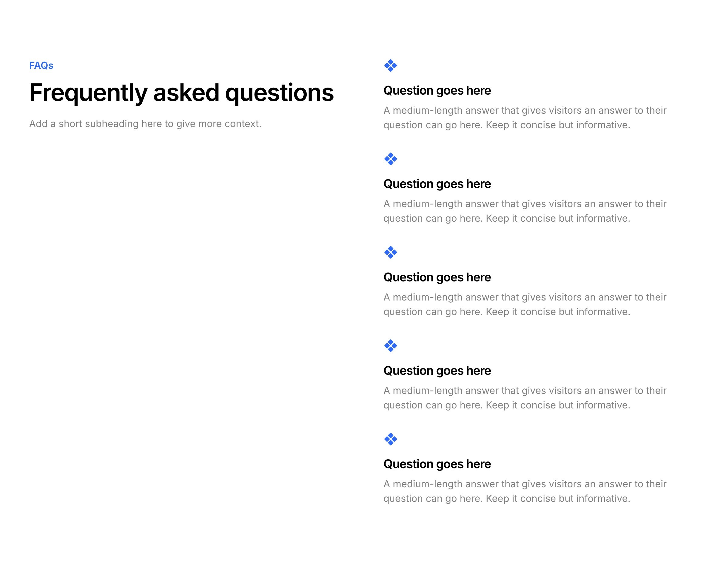This screenshot has width=728, height=564.
Task: Click the fifth Question goes here title
Action: coord(437,465)
